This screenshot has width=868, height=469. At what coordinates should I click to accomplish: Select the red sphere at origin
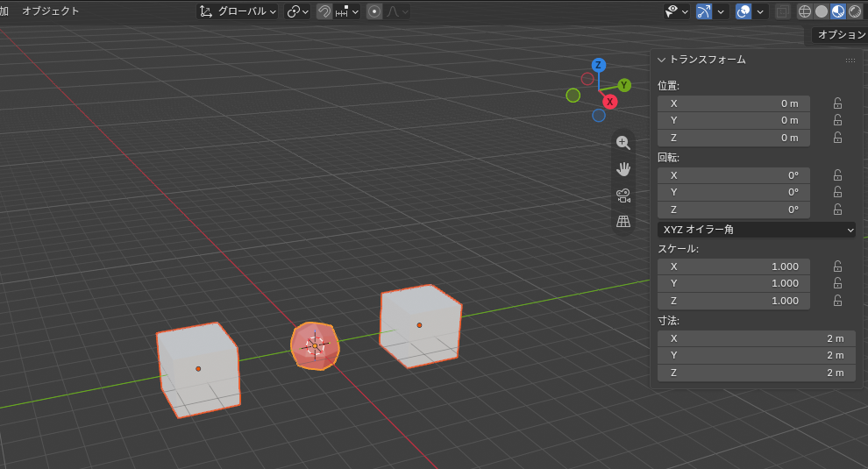(x=315, y=346)
